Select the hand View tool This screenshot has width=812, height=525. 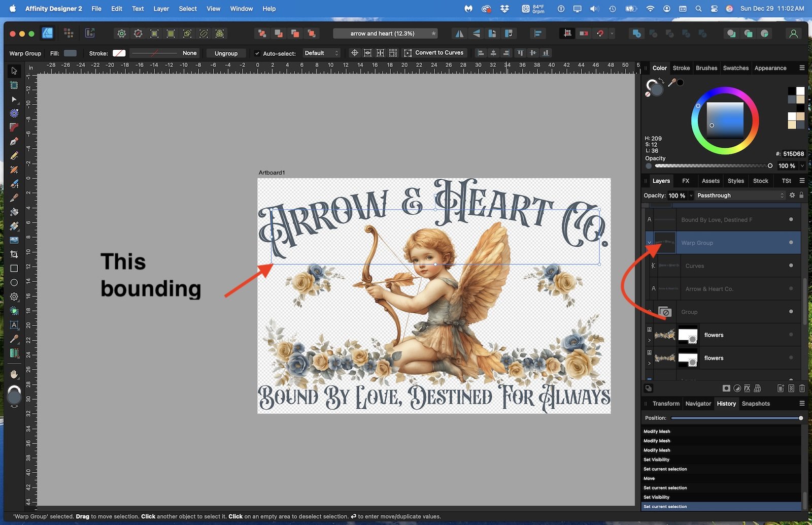[14, 374]
